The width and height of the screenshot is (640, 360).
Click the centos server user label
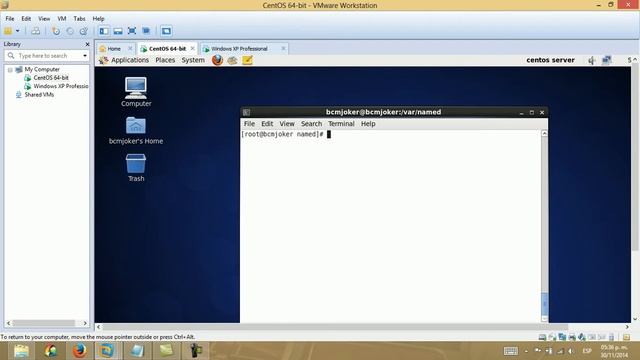tap(550, 60)
